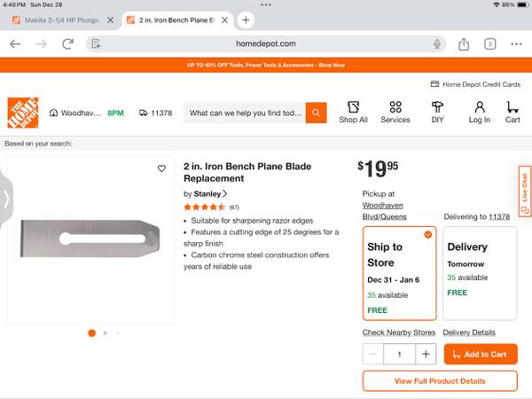532x399 pixels.
Task: Click the Log In person icon
Action: click(479, 107)
